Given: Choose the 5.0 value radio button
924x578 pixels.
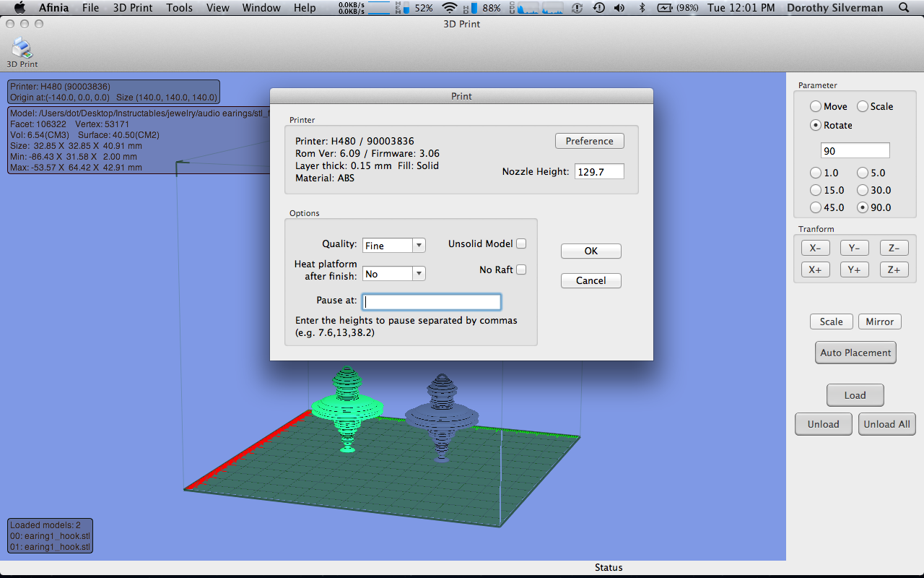Looking at the screenshot, I should (x=863, y=173).
